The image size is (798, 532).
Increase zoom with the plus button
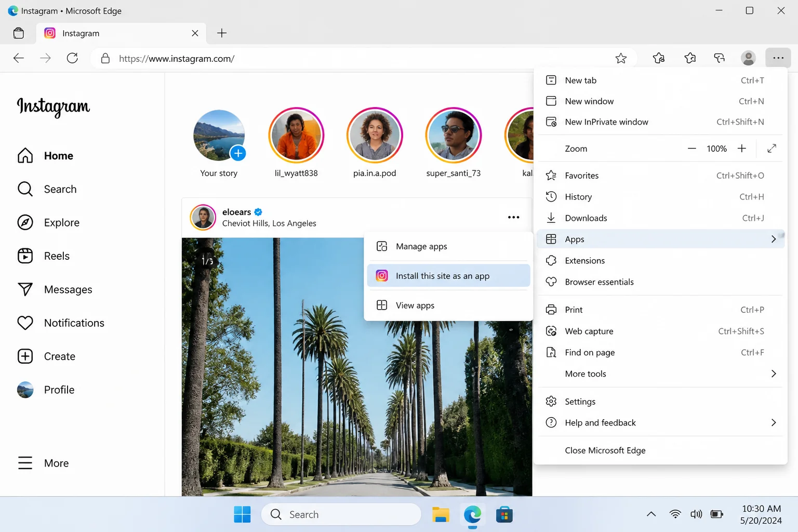tap(742, 149)
